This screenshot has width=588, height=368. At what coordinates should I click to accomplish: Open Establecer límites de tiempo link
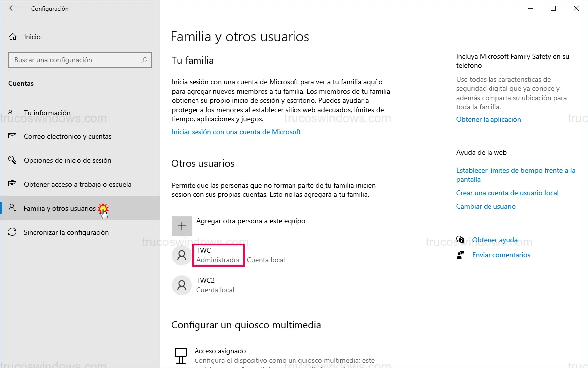pos(515,170)
